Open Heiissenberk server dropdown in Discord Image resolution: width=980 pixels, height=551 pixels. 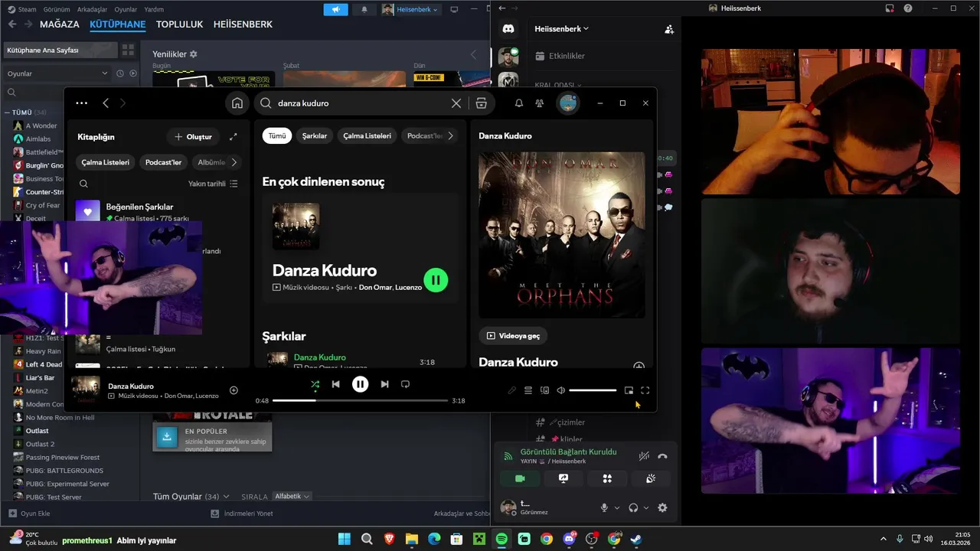[x=562, y=28]
